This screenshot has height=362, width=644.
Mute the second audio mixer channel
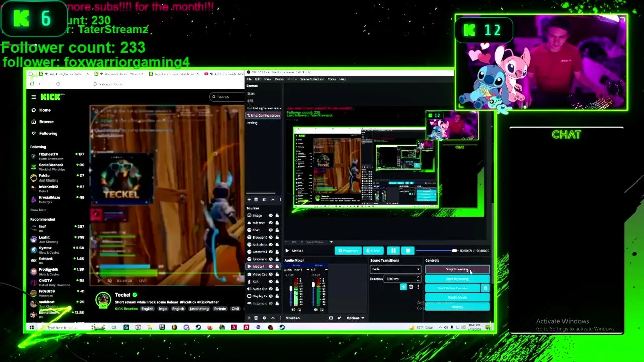[x=316, y=310]
